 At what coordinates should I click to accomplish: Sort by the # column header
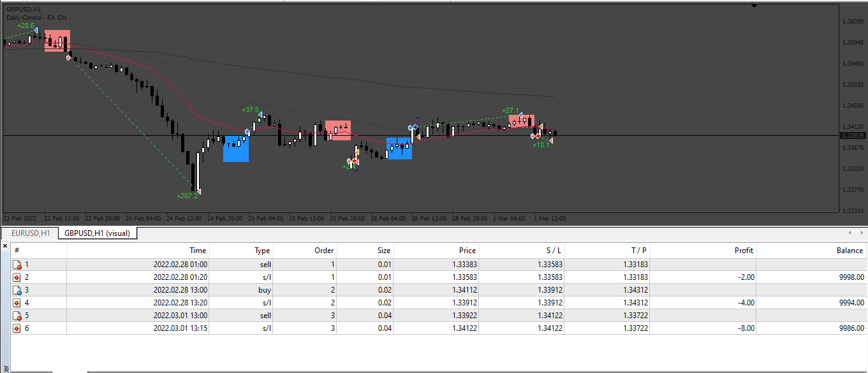(x=39, y=251)
